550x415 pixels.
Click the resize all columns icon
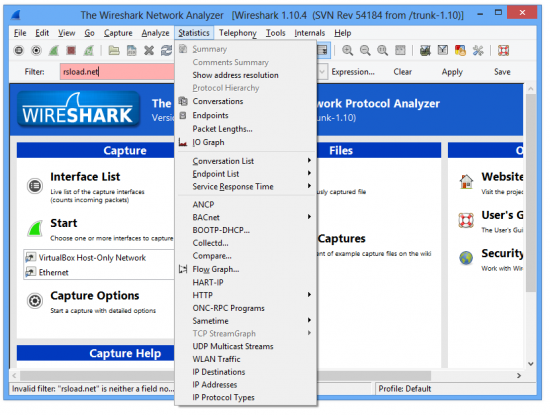point(400,51)
